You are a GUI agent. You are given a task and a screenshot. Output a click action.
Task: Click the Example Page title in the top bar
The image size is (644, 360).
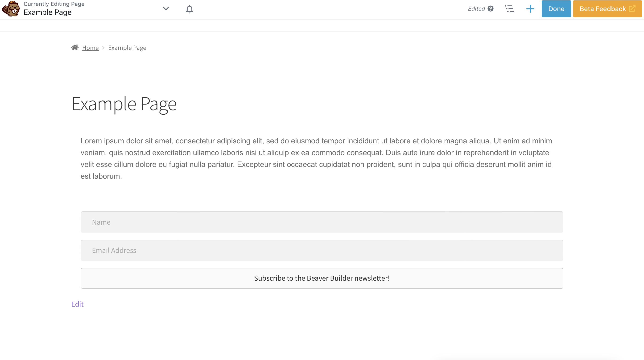pos(48,12)
